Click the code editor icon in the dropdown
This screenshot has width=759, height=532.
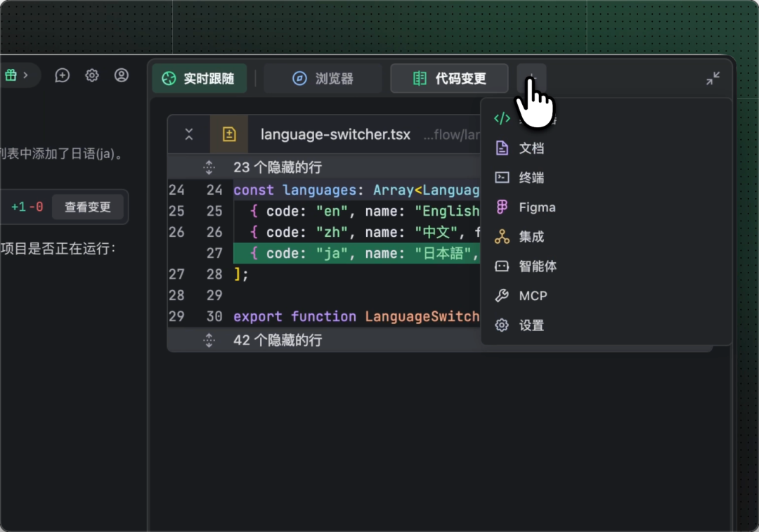coord(502,119)
